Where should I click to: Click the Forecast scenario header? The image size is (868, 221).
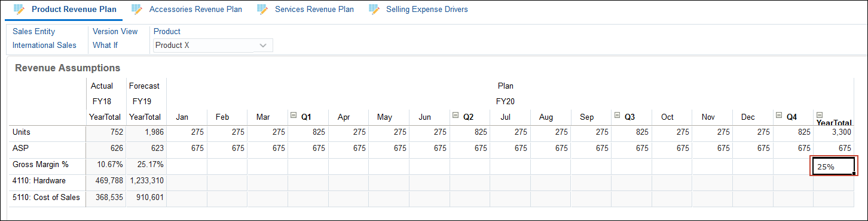click(144, 86)
